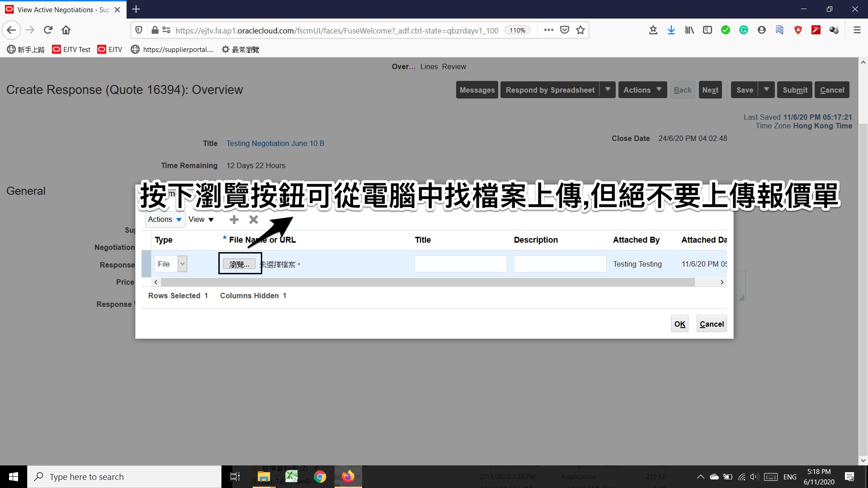868x488 pixels.
Task: Open Chrome from the taskbar
Action: (320, 477)
